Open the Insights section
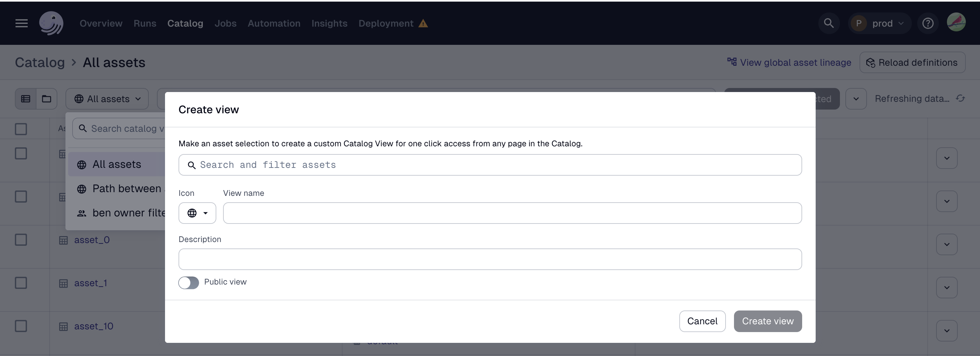The width and height of the screenshot is (980, 356). pyautogui.click(x=329, y=23)
